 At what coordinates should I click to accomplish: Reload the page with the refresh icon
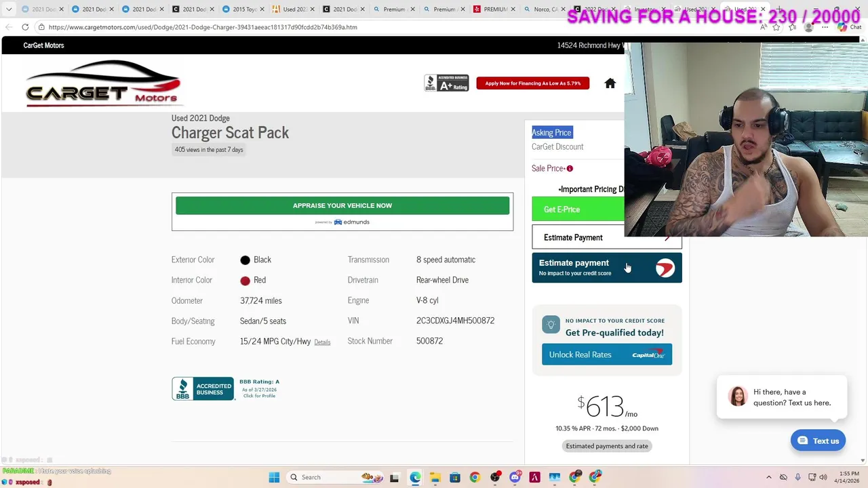25,27
